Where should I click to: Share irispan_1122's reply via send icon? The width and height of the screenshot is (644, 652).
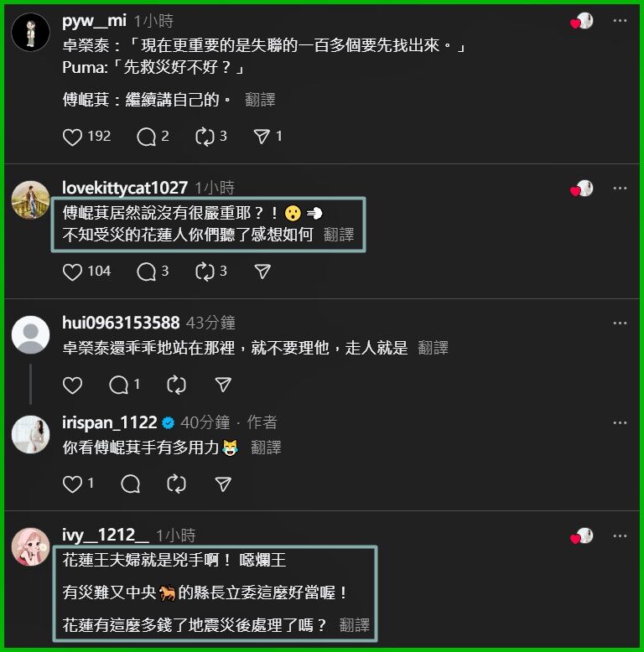point(223,484)
